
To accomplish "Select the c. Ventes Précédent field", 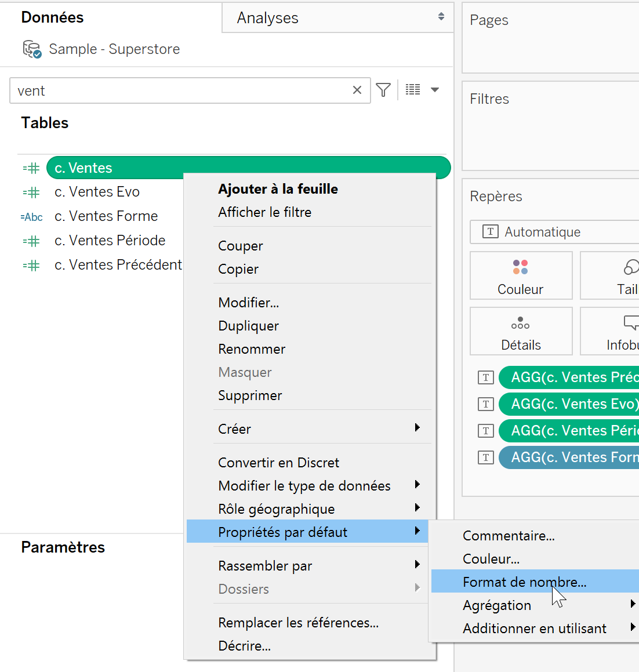I will (x=118, y=265).
